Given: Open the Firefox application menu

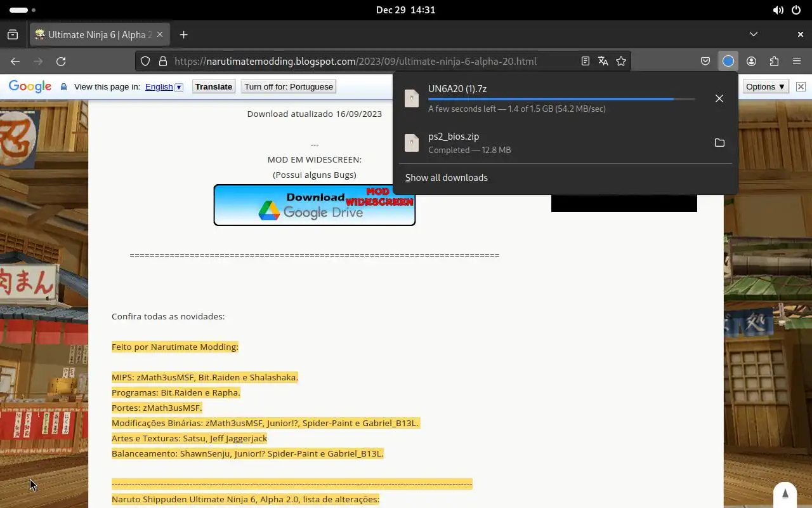Looking at the screenshot, I should (797, 61).
